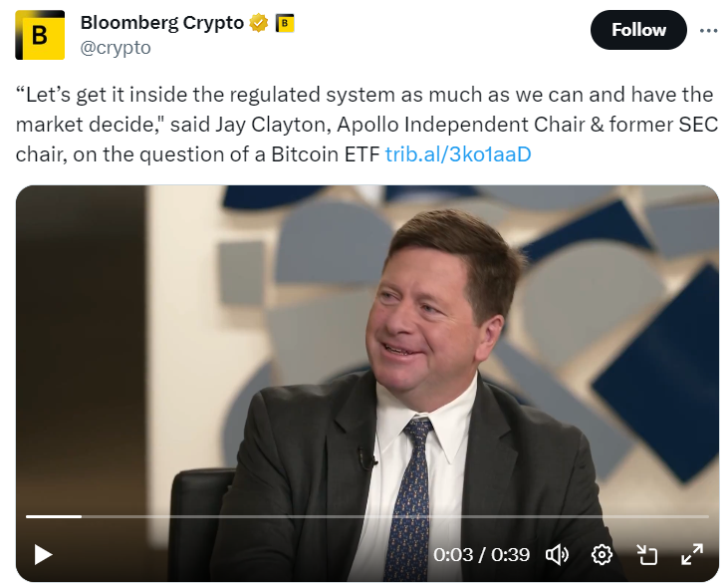The height and width of the screenshot is (586, 728).
Task: Seek to middle of video progress bar
Action: click(x=367, y=516)
